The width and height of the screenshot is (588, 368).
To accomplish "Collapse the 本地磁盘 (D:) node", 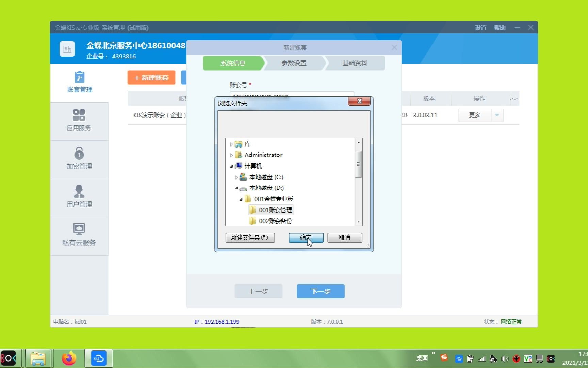I will pos(236,188).
